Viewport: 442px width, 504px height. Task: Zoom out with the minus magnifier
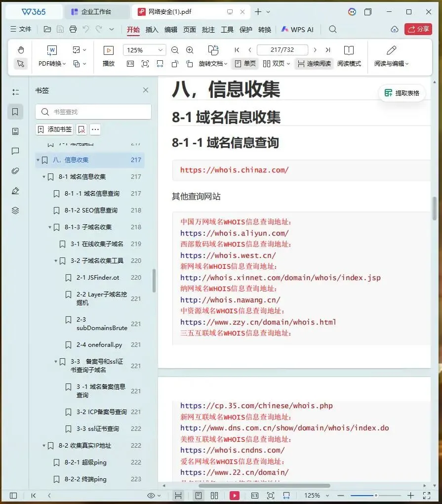175,50
